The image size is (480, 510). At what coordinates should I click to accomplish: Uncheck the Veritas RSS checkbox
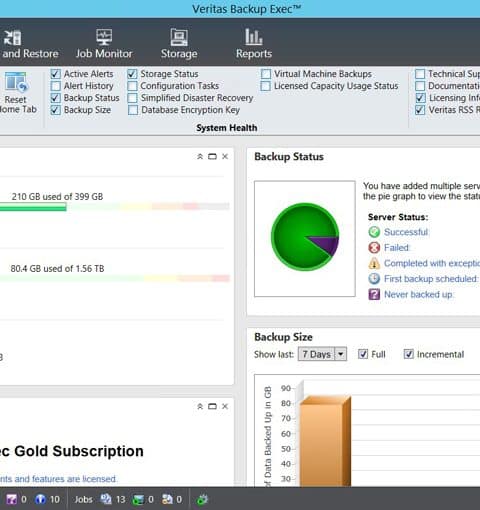(x=420, y=110)
